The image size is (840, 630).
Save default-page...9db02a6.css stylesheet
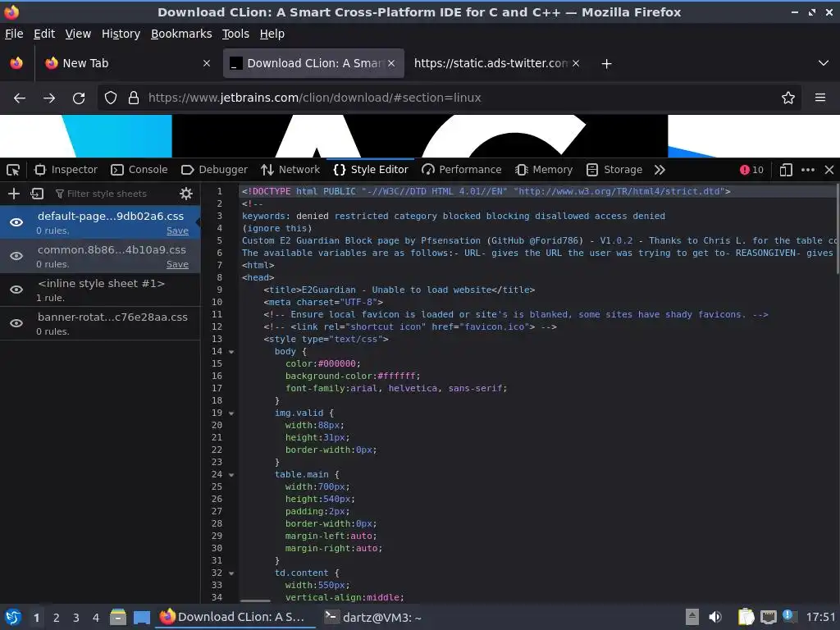(x=177, y=231)
